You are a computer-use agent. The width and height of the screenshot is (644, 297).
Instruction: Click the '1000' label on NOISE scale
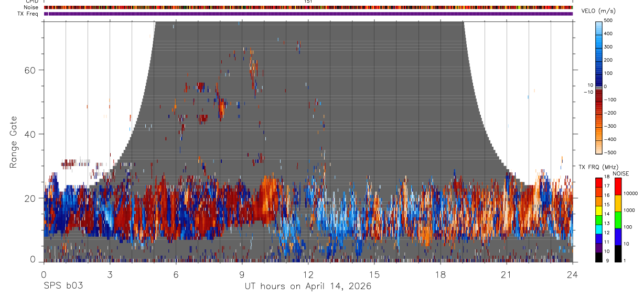pos(629,210)
